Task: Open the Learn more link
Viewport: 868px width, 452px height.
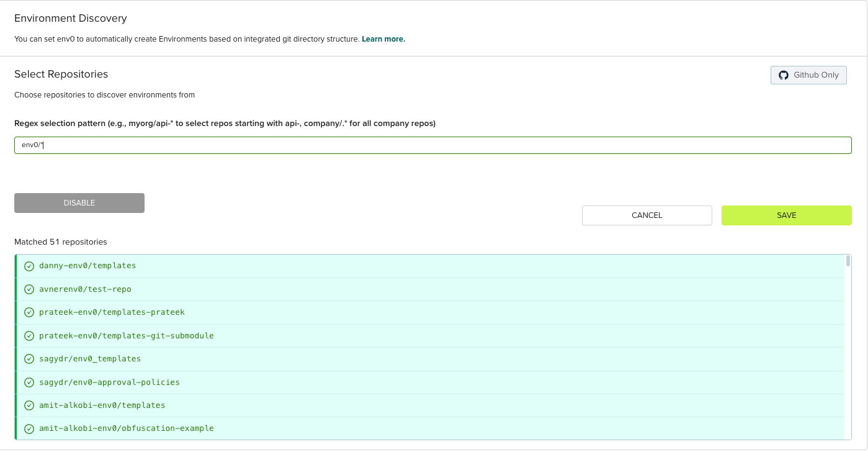Action: [383, 38]
